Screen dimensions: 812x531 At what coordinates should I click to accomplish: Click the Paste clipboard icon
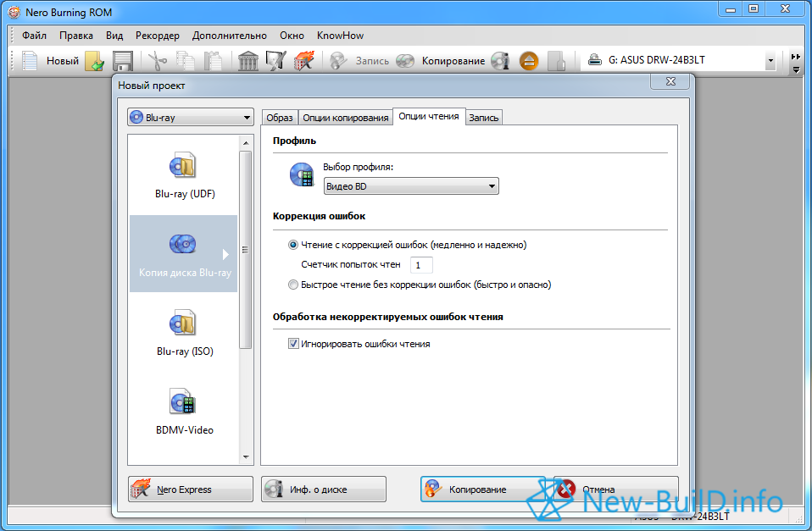point(213,61)
